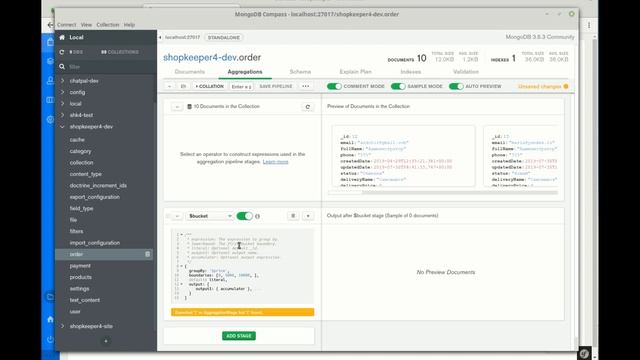The image size is (640, 360).
Task: Delete the $bucket stage with trash icon
Action: [x=293, y=216]
